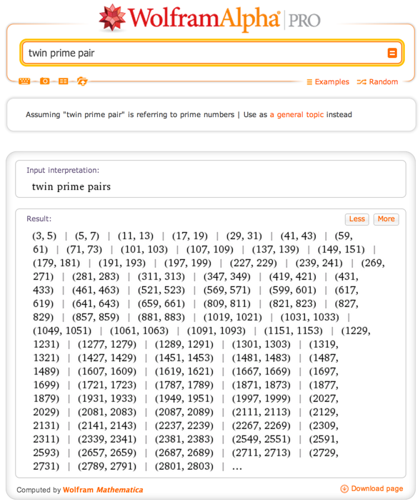Click the WolframAlpha wordmark text
The height and width of the screenshot is (504, 420).
pyautogui.click(x=204, y=19)
